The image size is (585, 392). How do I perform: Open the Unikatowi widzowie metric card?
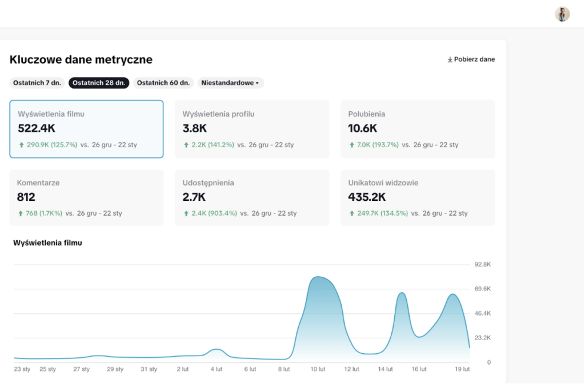[x=418, y=197]
